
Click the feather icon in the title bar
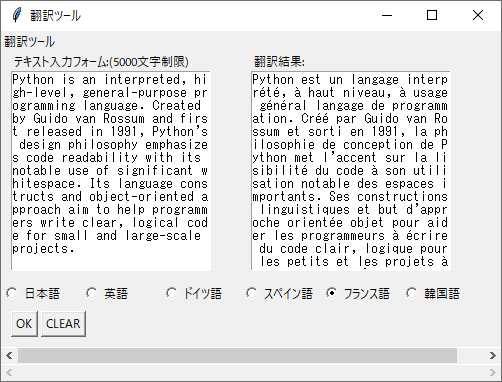point(16,15)
